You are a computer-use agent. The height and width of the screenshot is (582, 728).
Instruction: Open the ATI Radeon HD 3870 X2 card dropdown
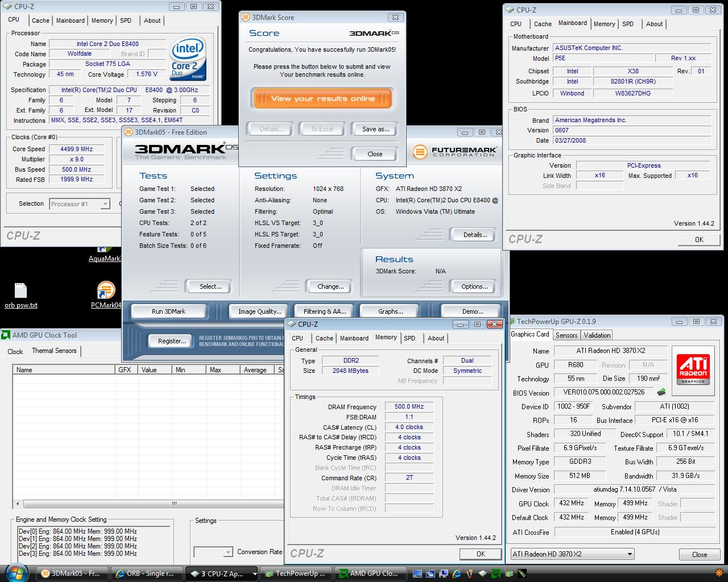pyautogui.click(x=572, y=554)
